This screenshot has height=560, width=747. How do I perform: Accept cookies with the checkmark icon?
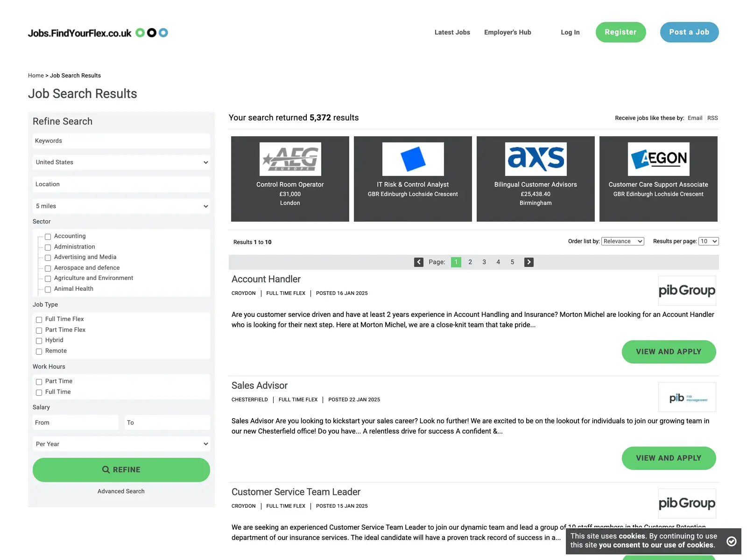click(732, 541)
